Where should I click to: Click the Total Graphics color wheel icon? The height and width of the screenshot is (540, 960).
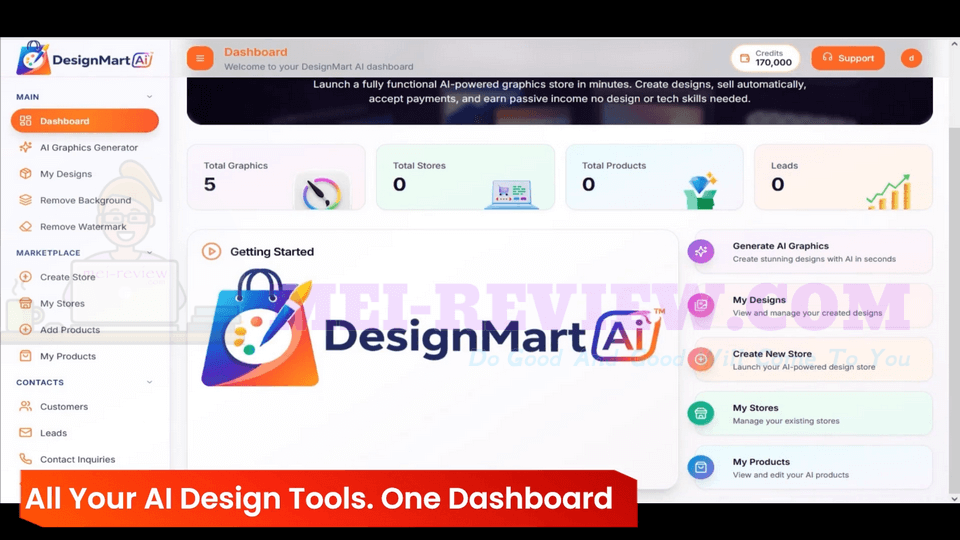pyautogui.click(x=322, y=192)
